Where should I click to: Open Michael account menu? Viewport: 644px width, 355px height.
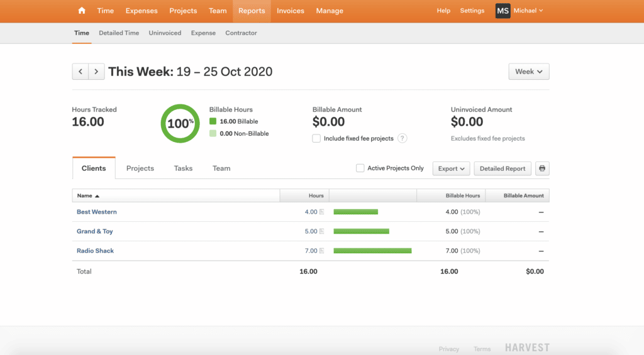(x=528, y=11)
